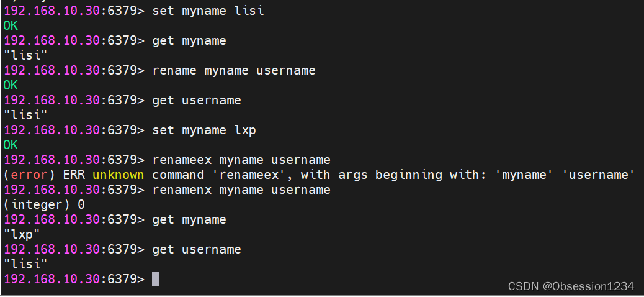Select the "lxp" output value
This screenshot has height=297, width=644.
(22, 234)
